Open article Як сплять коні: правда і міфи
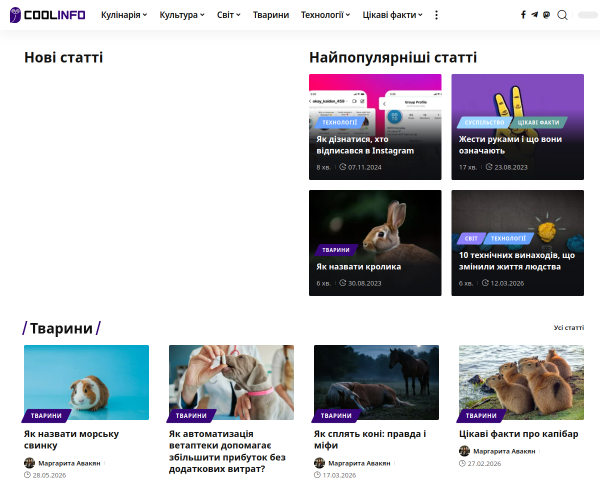The width and height of the screenshot is (600, 480). [370, 439]
